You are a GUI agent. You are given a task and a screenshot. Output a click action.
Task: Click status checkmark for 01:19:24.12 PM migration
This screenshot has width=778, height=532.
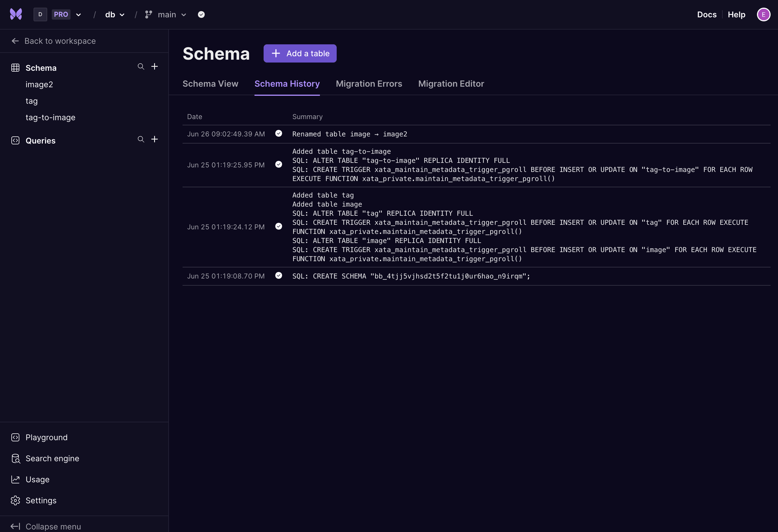(x=278, y=226)
